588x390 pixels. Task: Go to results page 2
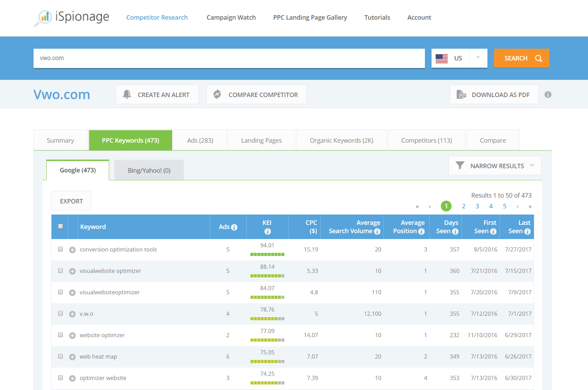pyautogui.click(x=463, y=206)
